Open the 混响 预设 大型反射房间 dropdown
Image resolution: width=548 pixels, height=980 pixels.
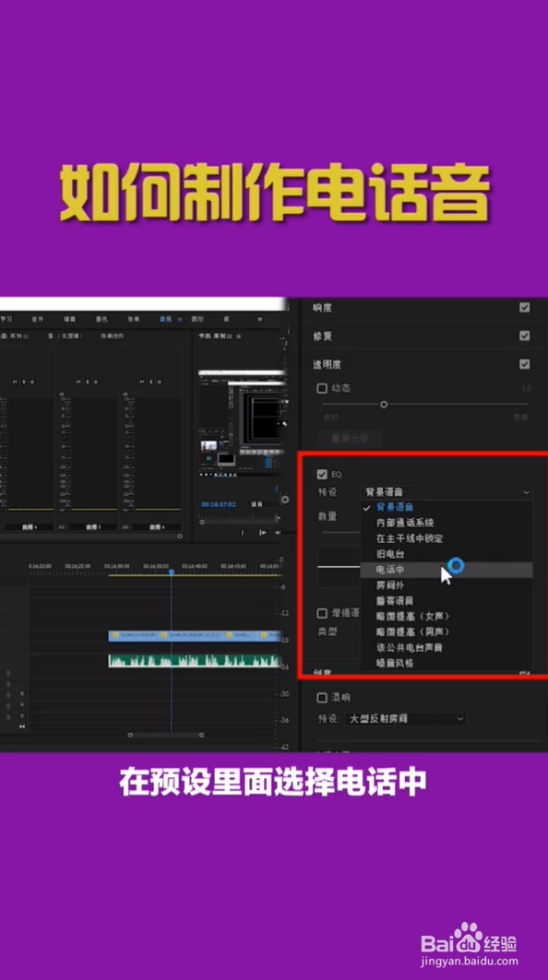(405, 719)
